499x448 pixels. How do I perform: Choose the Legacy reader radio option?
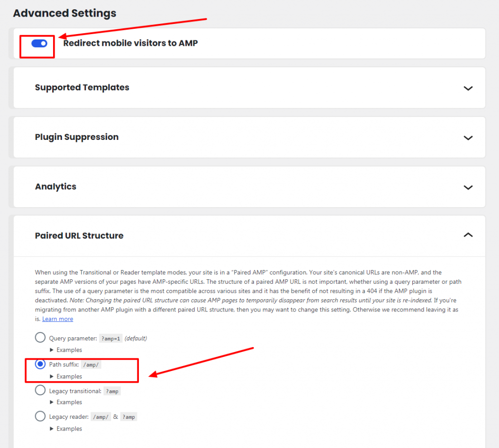(40, 416)
